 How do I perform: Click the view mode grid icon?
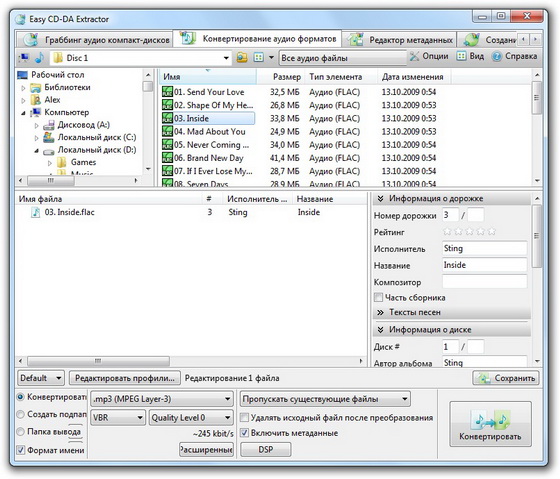pyautogui.click(x=259, y=57)
